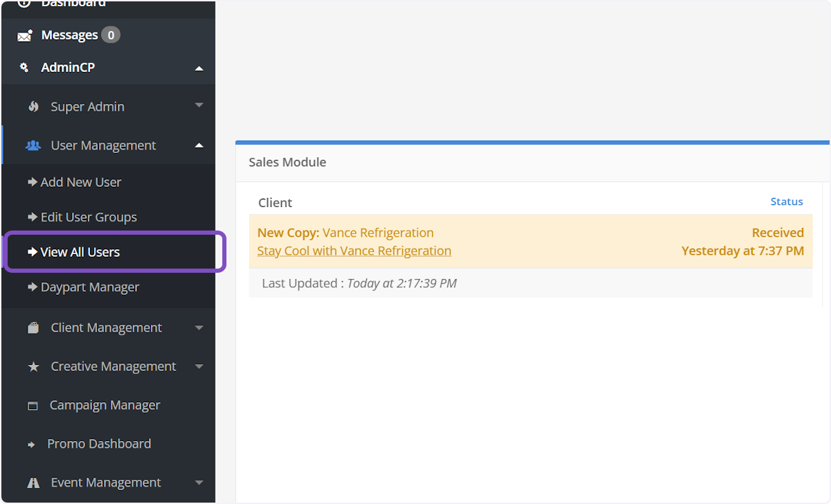Click the User Management people icon
Viewport: 831px width, 504px height.
point(33,145)
